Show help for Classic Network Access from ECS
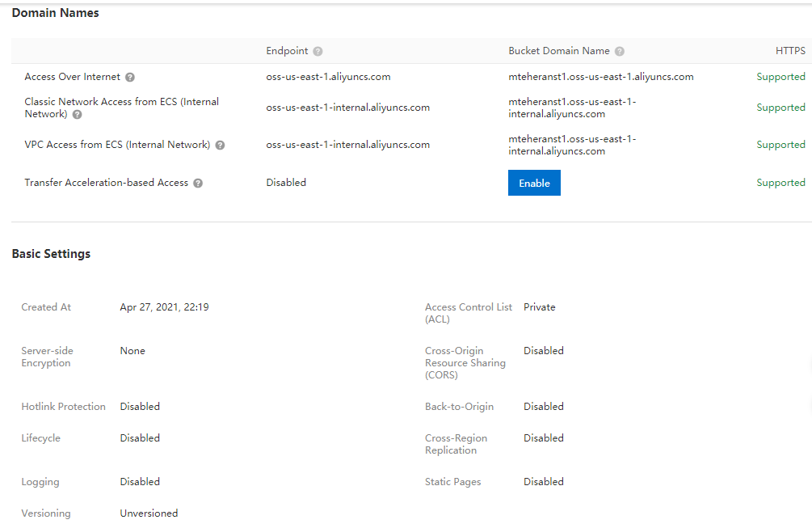812x524 pixels. 78,115
